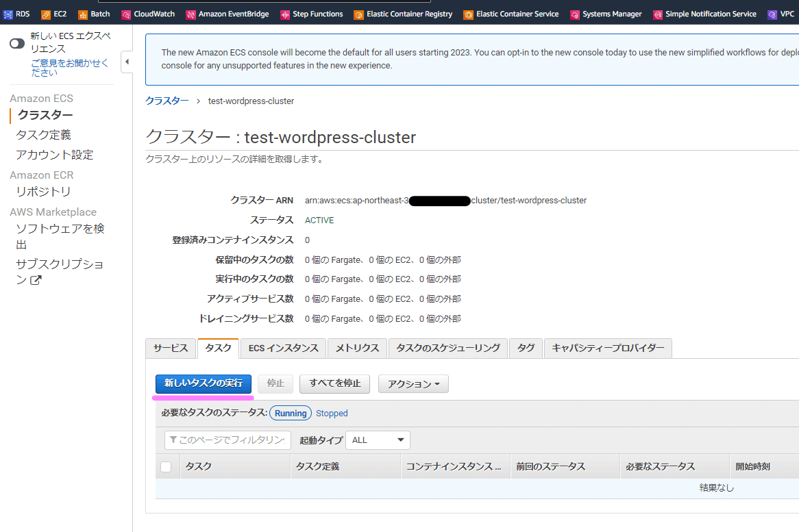Open the RDS service shortcut icon
Viewport: 799px width, 532px height.
[8, 15]
